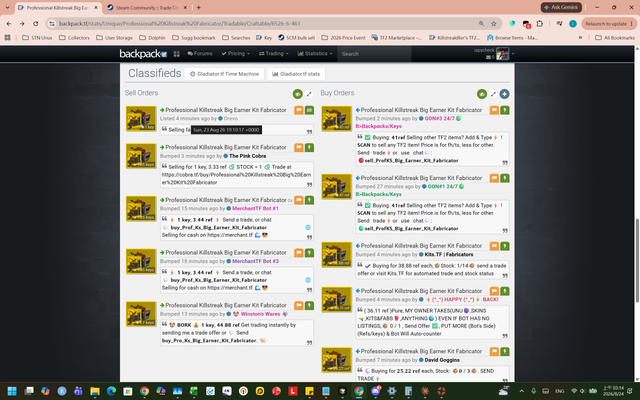This screenshot has height=400, width=640.
Task: Expand the Sell Orders list
Action: click(x=309, y=94)
